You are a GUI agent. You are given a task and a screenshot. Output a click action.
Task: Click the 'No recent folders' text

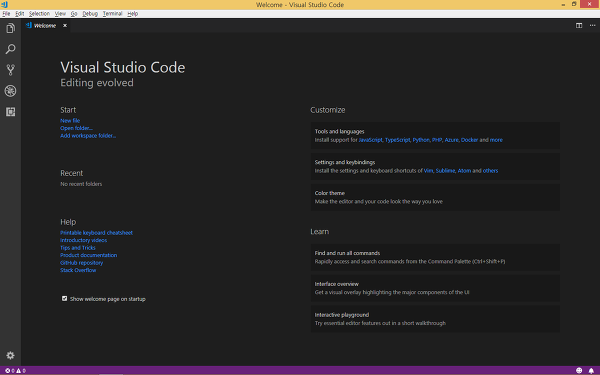(81, 184)
